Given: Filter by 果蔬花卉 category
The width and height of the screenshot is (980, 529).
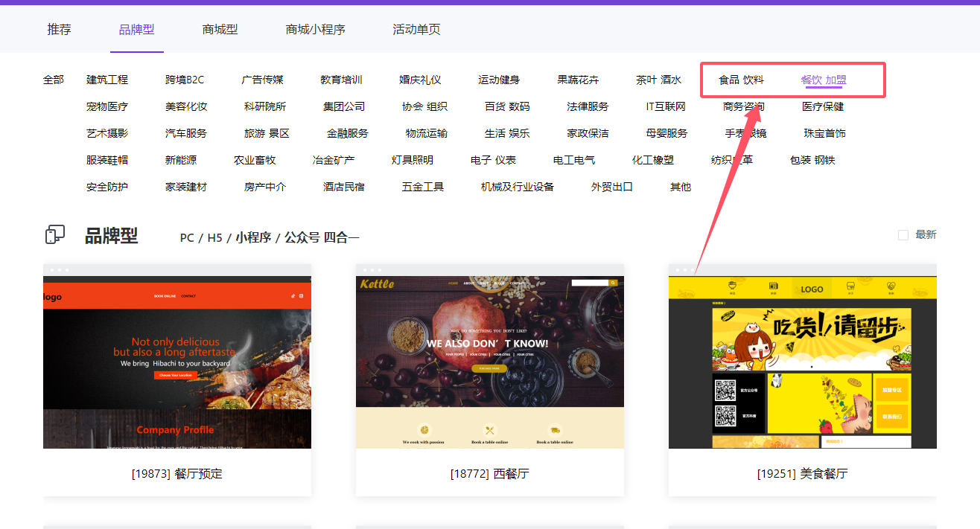Looking at the screenshot, I should [578, 80].
